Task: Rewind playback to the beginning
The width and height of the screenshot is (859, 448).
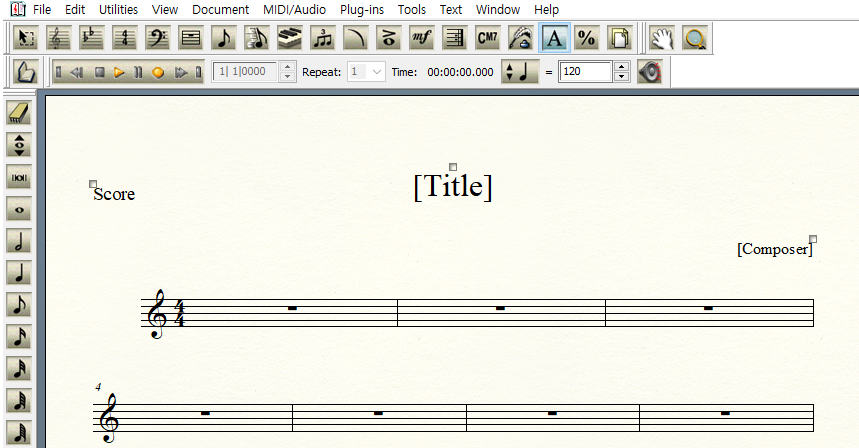Action: pyautogui.click(x=59, y=72)
